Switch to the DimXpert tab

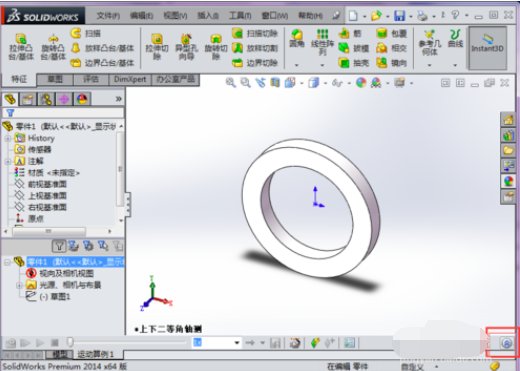(130, 79)
